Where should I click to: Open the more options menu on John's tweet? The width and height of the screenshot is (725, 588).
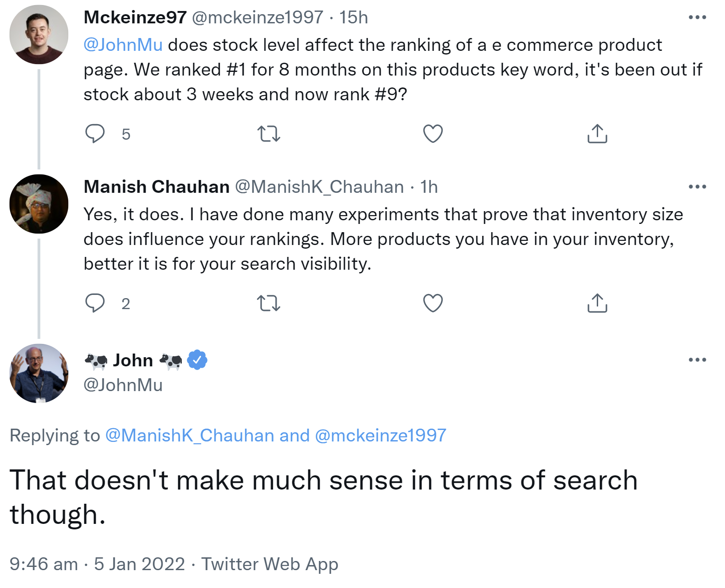(x=697, y=360)
